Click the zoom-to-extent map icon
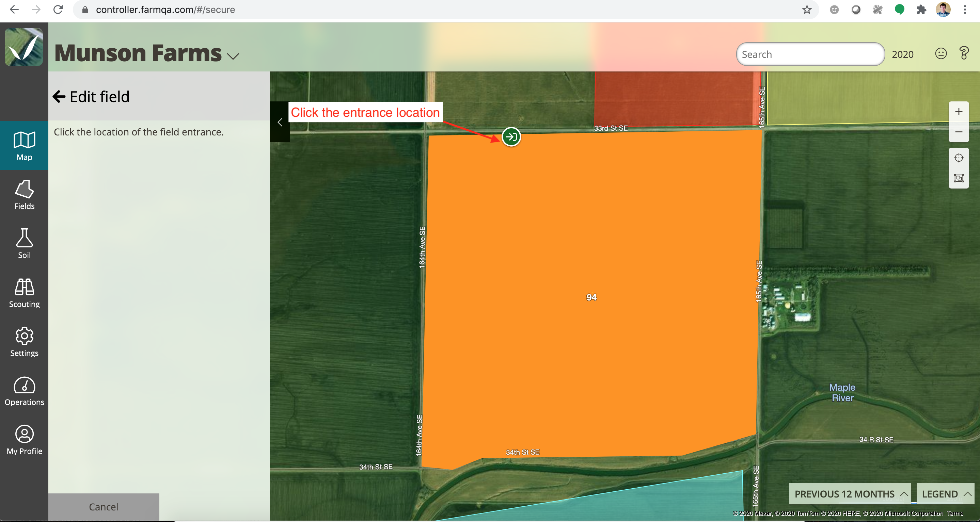This screenshot has height=522, width=980. point(959,178)
